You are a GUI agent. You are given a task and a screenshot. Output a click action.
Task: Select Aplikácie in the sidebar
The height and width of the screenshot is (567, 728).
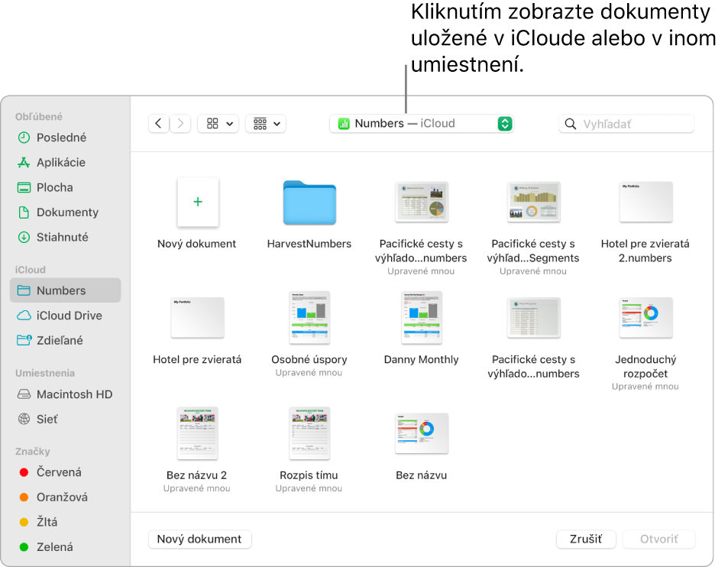point(66,163)
